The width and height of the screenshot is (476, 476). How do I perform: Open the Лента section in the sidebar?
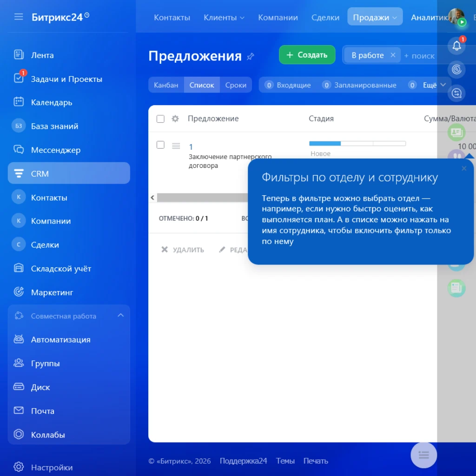pos(44,55)
